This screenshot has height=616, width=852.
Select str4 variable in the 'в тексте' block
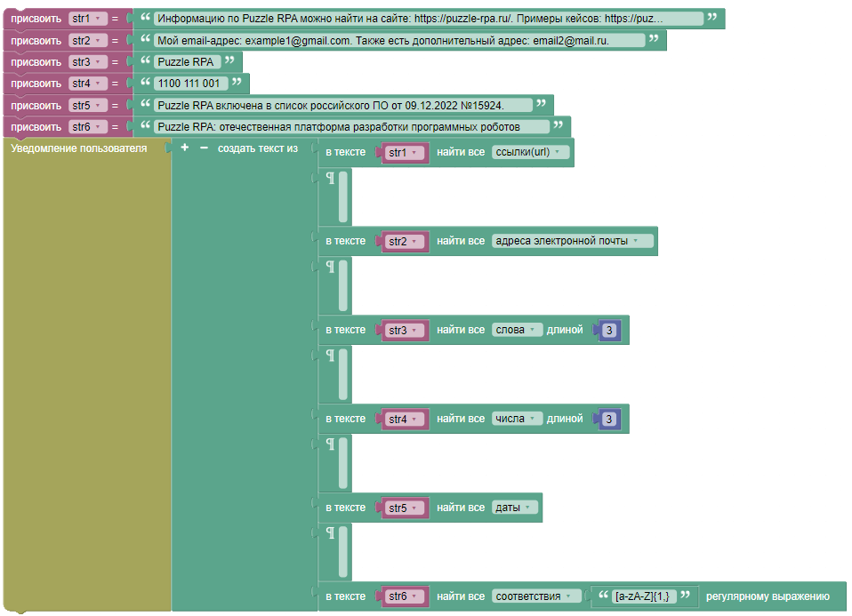pos(405,419)
